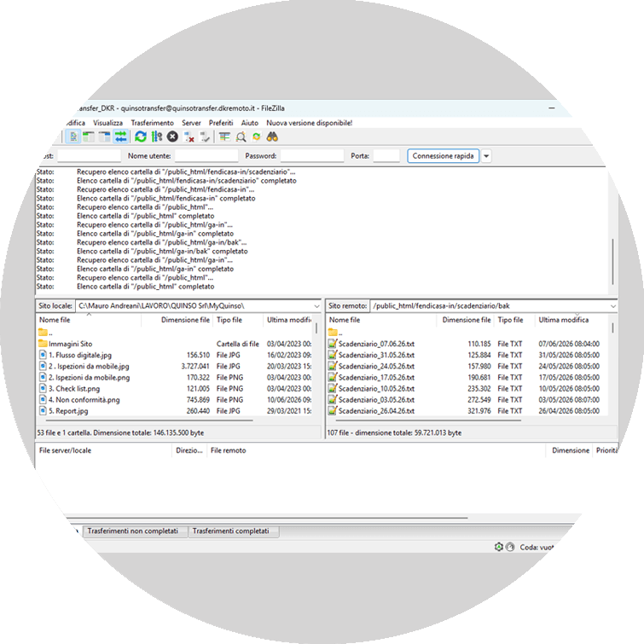Expand the Sito remoto path dropdown
Screen dimensions: 644x644
[612, 306]
